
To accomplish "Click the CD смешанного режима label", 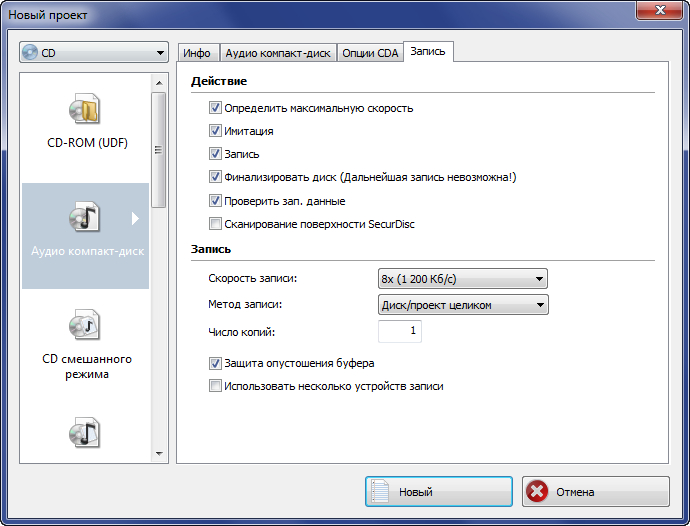I will pyautogui.click(x=87, y=366).
